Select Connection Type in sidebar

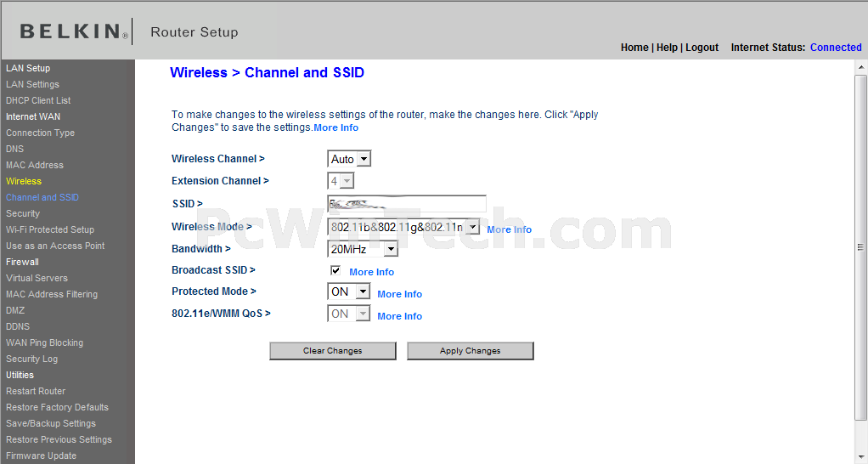coord(41,133)
